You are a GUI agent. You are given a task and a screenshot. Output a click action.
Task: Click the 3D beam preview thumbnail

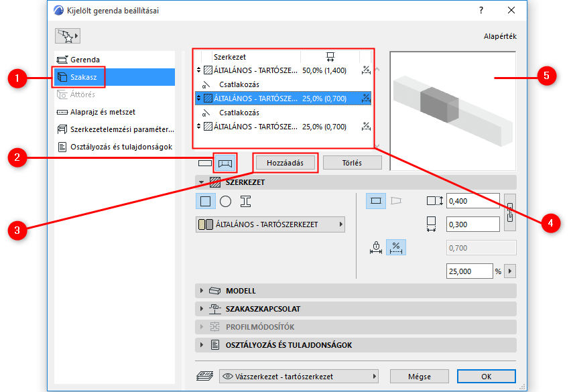452,111
